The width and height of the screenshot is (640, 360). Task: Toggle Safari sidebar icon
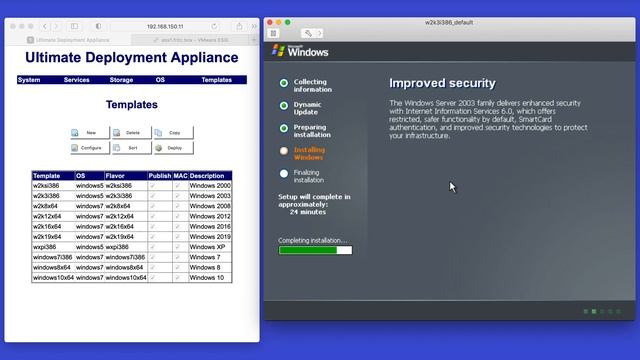click(x=74, y=26)
